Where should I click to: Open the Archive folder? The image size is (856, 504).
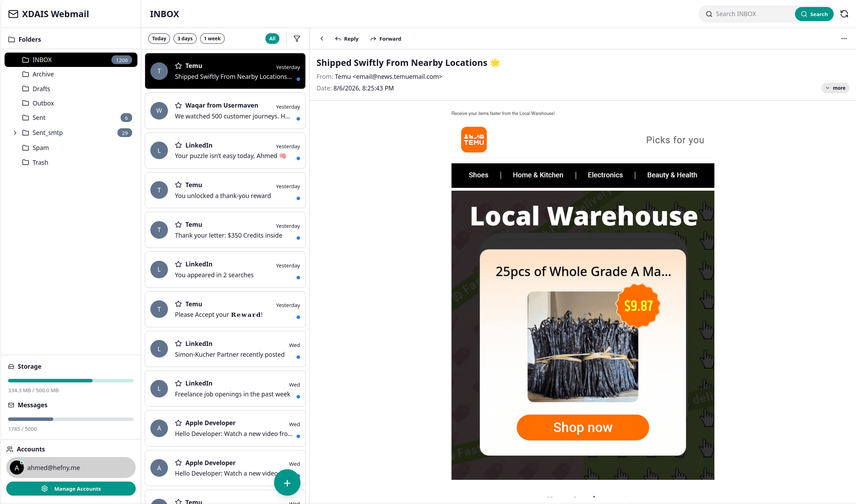71,74
